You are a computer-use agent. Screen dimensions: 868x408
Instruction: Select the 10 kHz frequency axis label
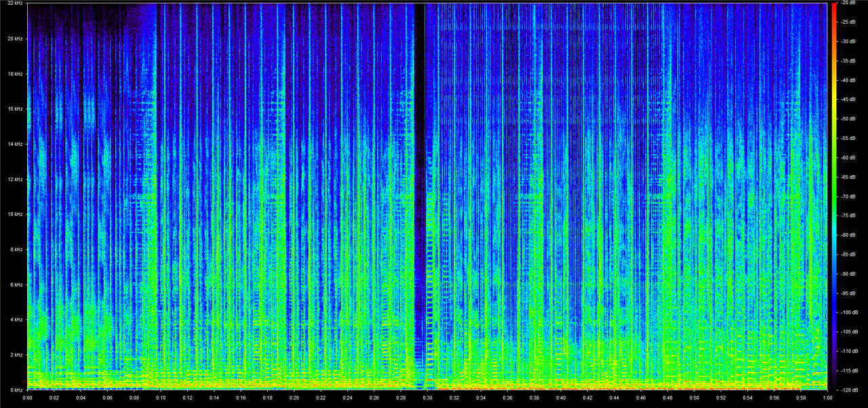pos(15,215)
